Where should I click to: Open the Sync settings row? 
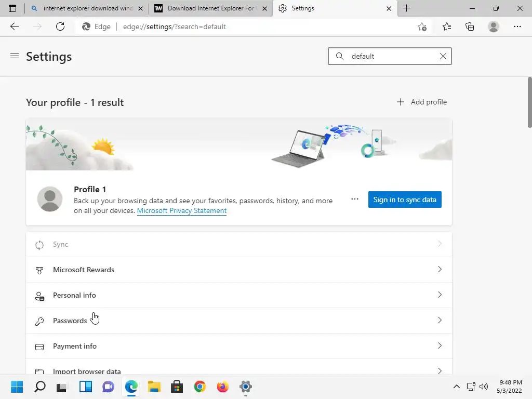239,244
